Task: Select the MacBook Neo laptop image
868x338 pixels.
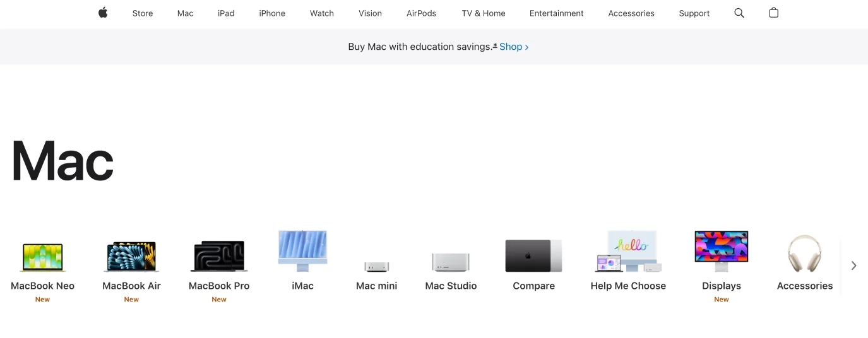Action: click(x=43, y=257)
